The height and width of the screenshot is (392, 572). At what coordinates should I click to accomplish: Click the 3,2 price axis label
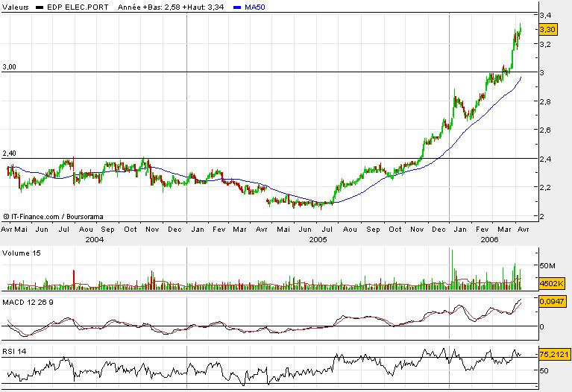click(x=545, y=44)
